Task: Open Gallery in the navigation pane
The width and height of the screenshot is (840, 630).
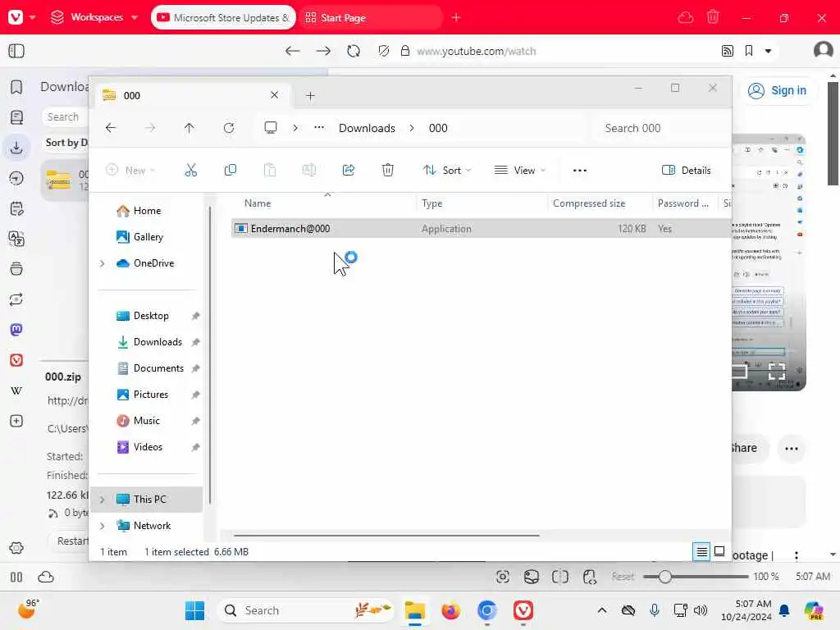Action: point(148,237)
